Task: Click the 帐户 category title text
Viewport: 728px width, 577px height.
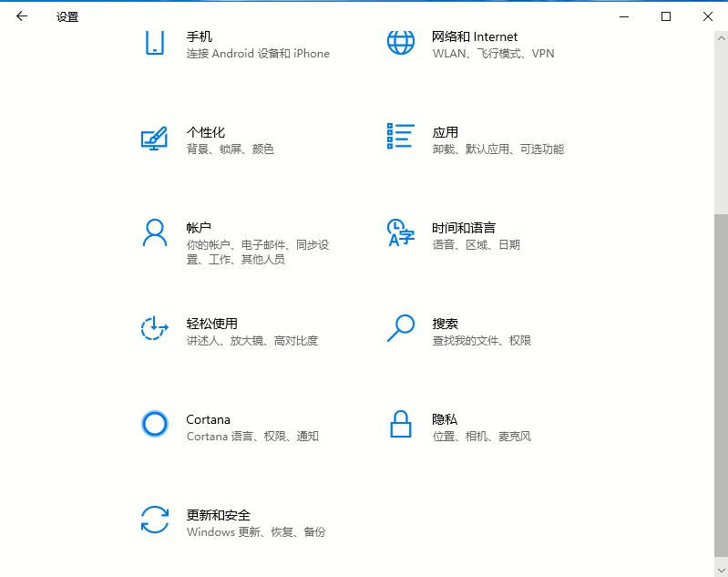Action: [x=200, y=228]
